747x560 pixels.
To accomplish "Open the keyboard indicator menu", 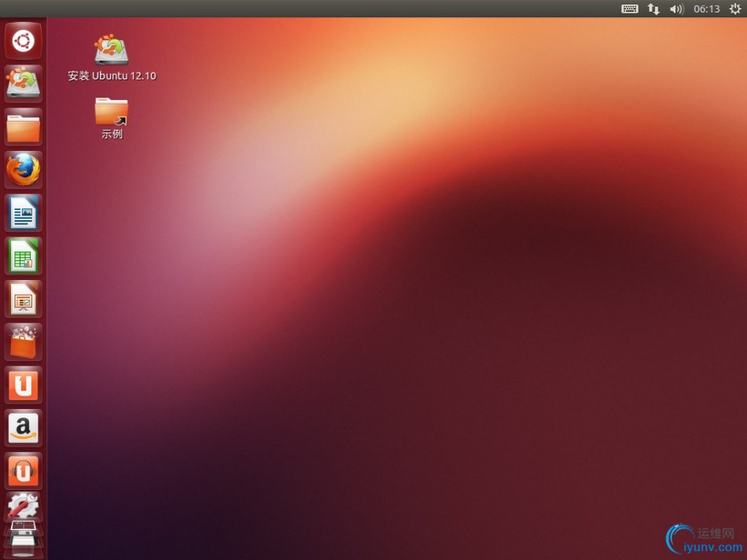I will point(629,9).
